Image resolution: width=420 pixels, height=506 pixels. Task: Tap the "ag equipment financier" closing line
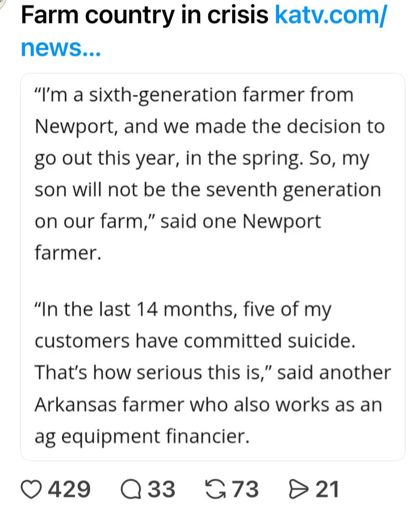142,436
